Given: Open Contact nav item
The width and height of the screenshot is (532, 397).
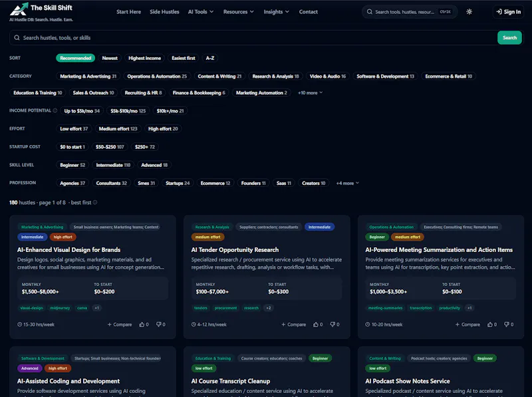Looking at the screenshot, I should (308, 12).
